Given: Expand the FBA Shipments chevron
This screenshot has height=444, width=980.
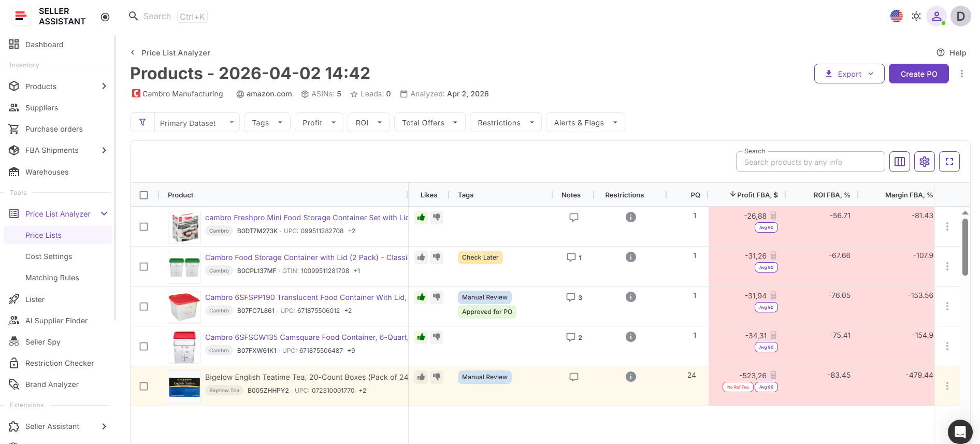Looking at the screenshot, I should coord(104,150).
